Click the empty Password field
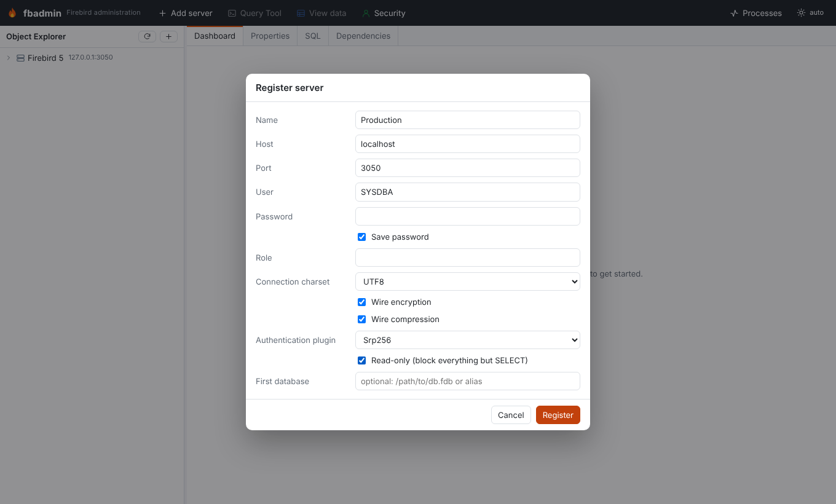Screen dimensions: 836x504 468,216
